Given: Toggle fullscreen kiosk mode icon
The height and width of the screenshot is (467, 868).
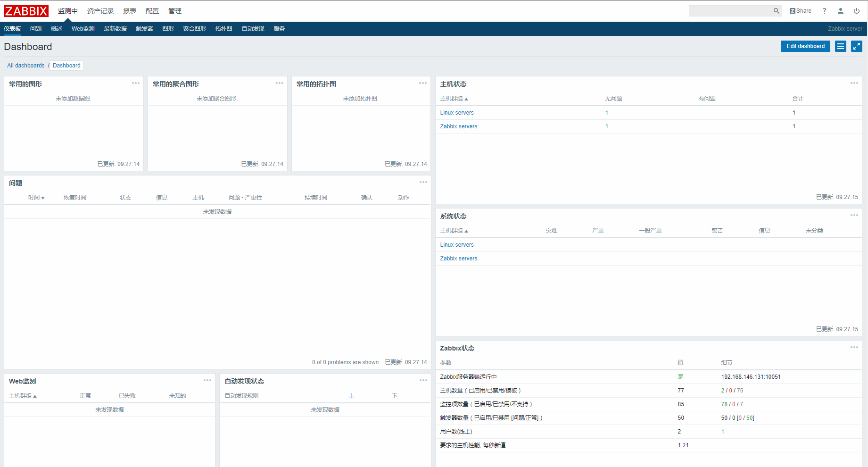Looking at the screenshot, I should (857, 46).
